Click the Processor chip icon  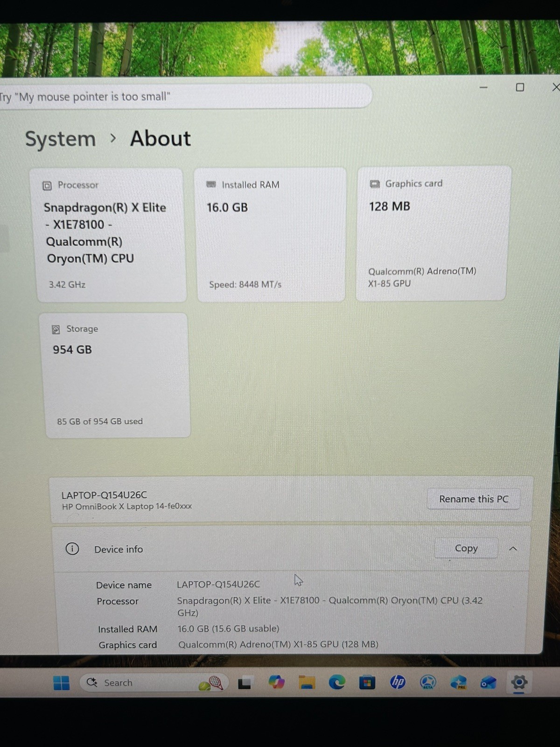(x=47, y=186)
